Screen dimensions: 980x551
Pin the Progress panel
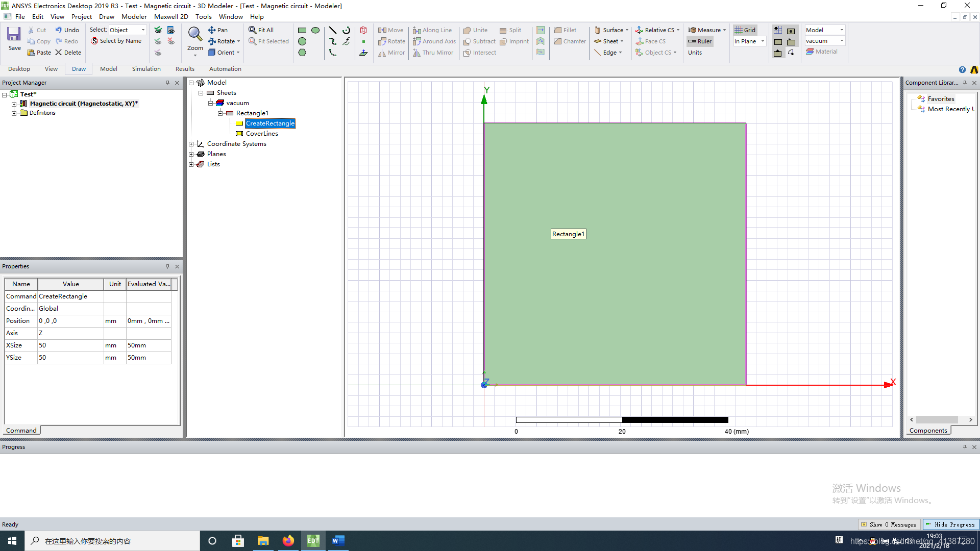click(965, 447)
